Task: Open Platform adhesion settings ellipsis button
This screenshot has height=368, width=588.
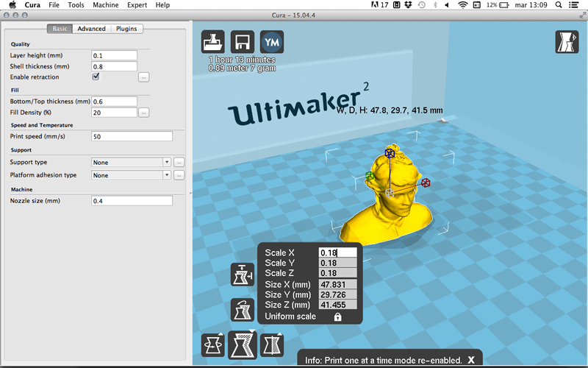Action: 179,175
